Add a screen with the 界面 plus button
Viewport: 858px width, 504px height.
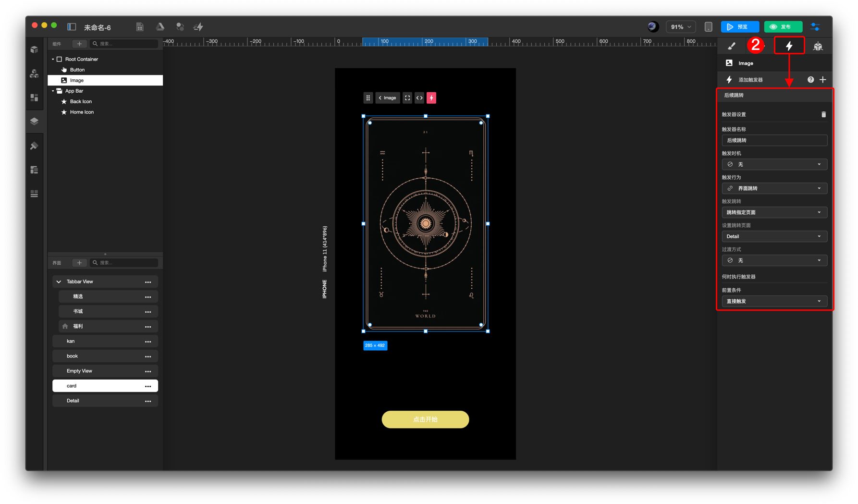[x=79, y=263]
